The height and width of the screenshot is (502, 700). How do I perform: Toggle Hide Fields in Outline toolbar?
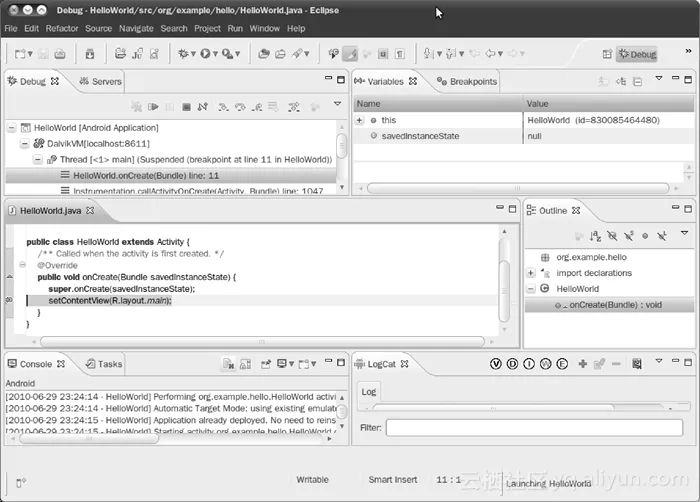tap(612, 236)
